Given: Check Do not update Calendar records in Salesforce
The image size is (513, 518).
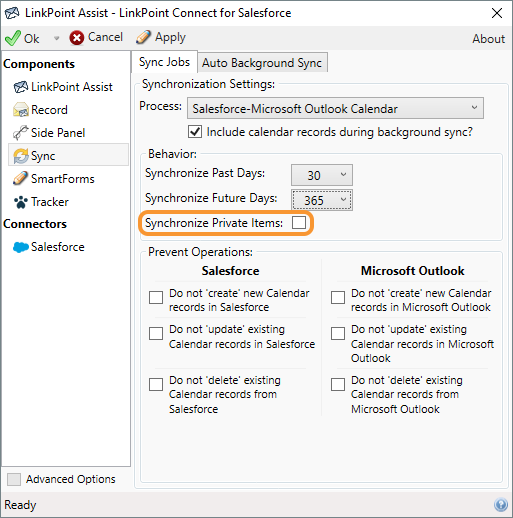Looking at the screenshot, I should tap(156, 333).
